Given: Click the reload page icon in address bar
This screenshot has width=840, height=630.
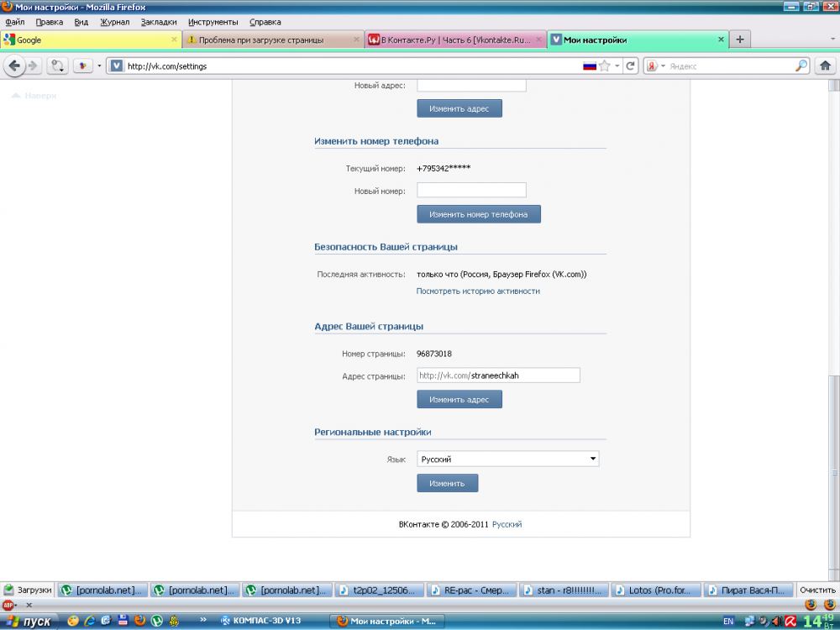Looking at the screenshot, I should [631, 66].
